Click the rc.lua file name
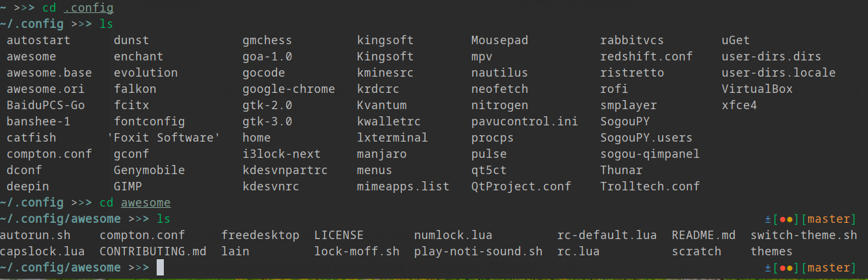 578,251
